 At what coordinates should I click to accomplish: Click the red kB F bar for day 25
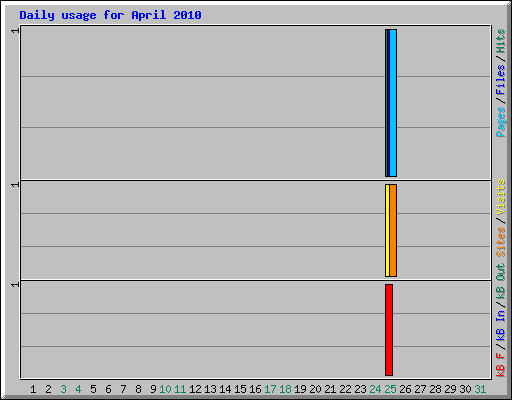point(389,330)
